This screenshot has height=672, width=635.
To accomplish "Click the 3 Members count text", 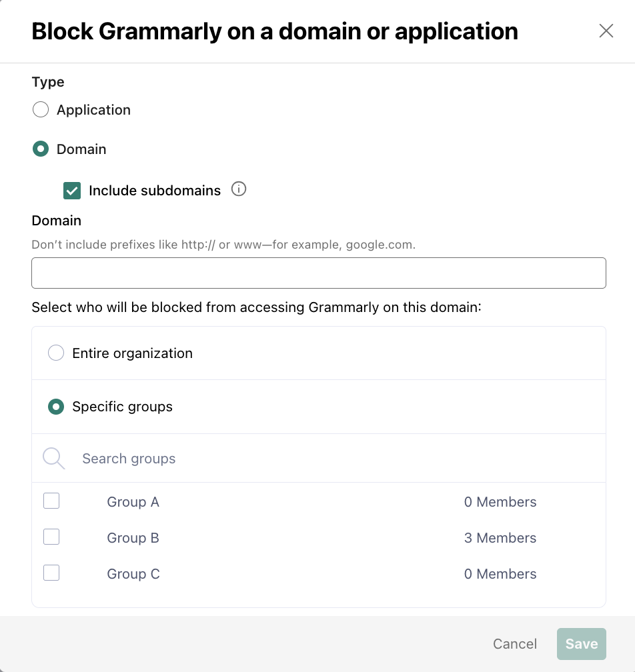I will [500, 538].
